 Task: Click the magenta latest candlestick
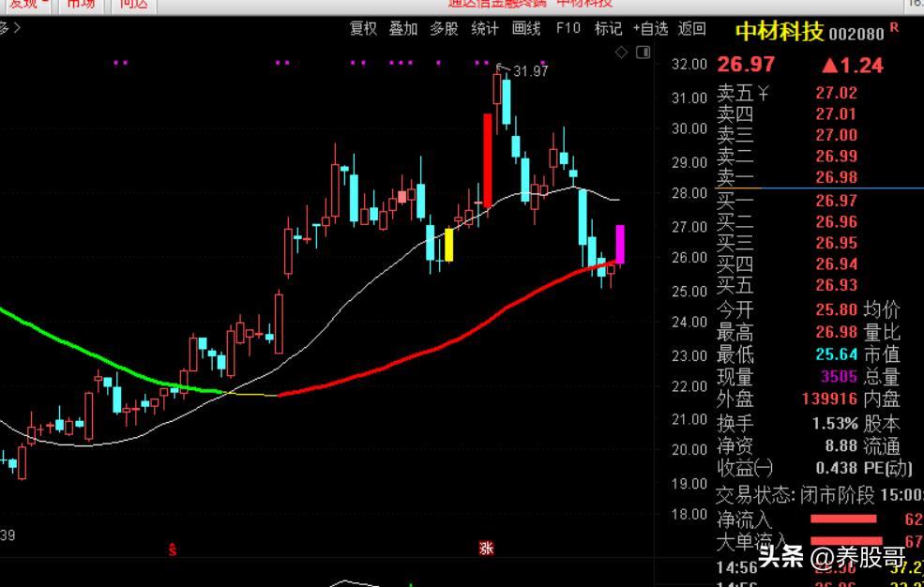[x=620, y=245]
